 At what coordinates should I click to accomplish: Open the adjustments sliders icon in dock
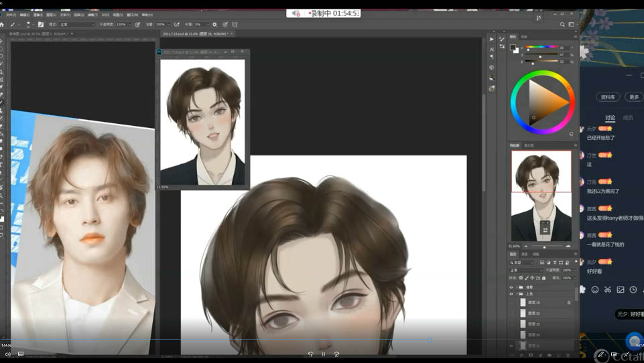(x=502, y=46)
